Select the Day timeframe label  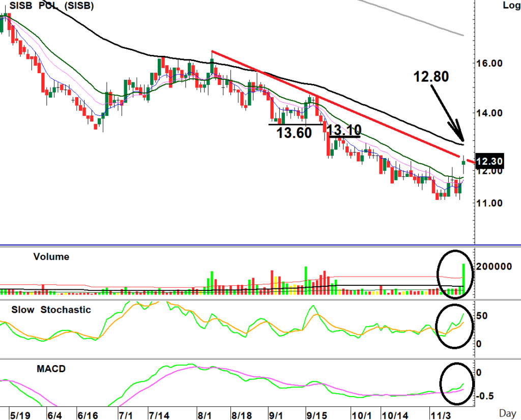pyautogui.click(x=509, y=414)
